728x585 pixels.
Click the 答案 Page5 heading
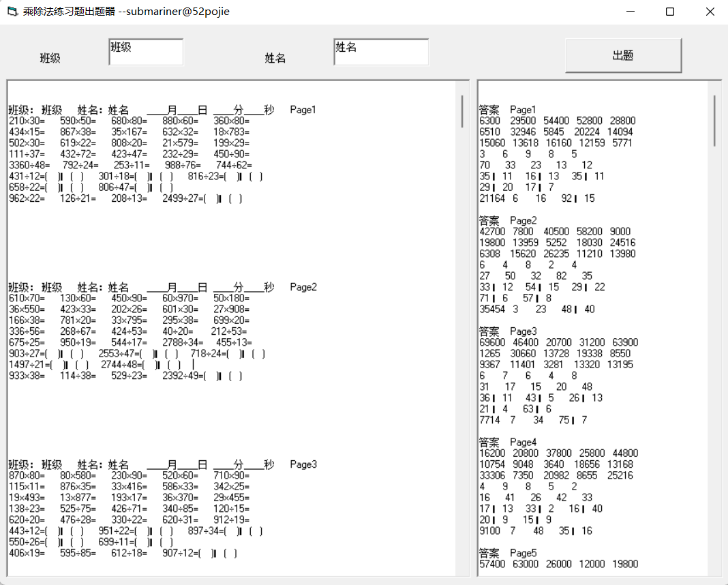click(x=508, y=553)
